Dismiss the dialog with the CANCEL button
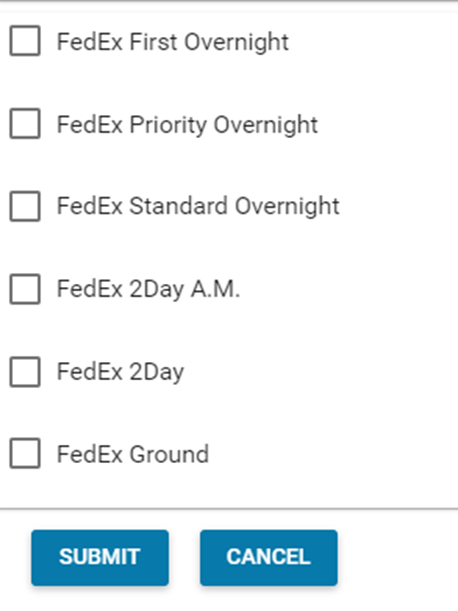This screenshot has width=458, height=611. (269, 557)
